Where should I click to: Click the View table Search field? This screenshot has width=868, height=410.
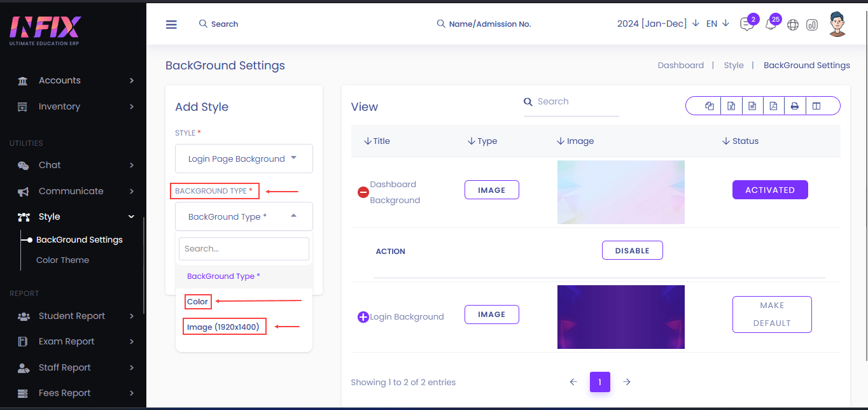571,102
